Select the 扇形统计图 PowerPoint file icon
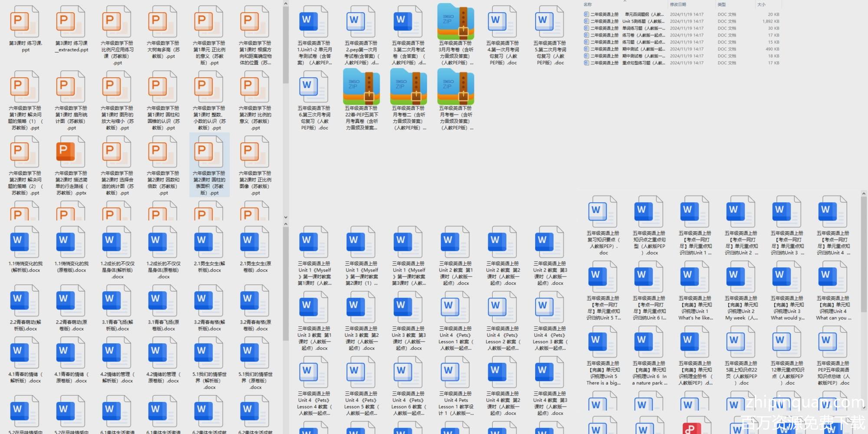The image size is (868, 434). pos(71,86)
